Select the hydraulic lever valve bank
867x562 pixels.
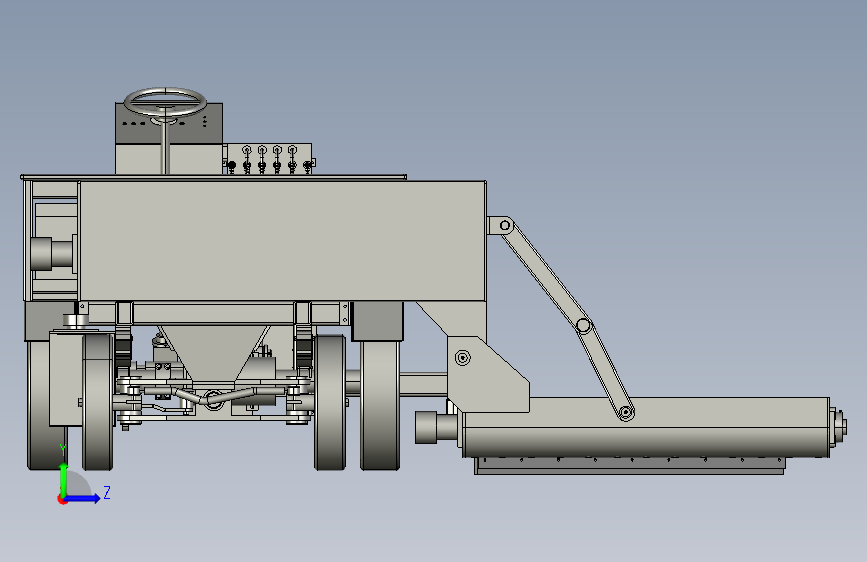point(270,159)
